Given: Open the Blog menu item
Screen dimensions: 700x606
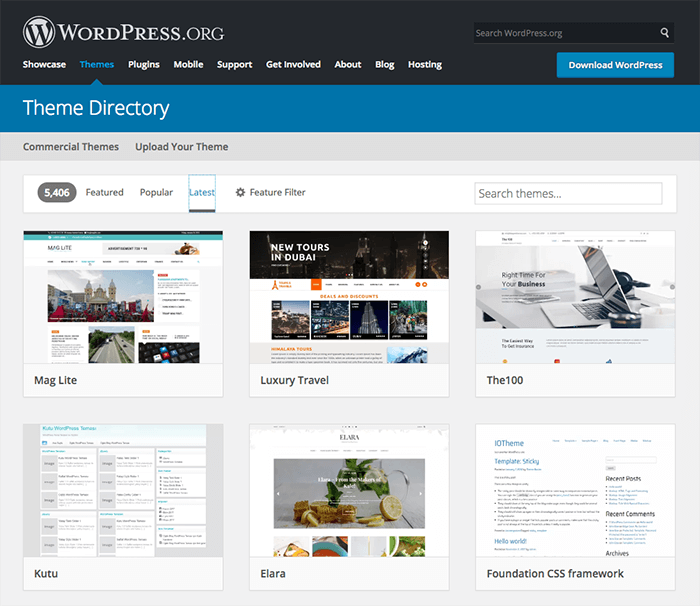Looking at the screenshot, I should [384, 65].
